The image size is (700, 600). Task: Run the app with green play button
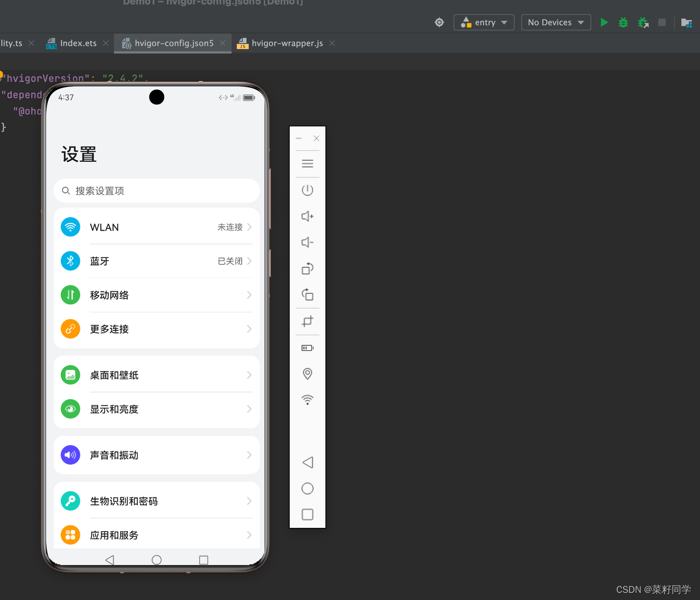pyautogui.click(x=604, y=22)
